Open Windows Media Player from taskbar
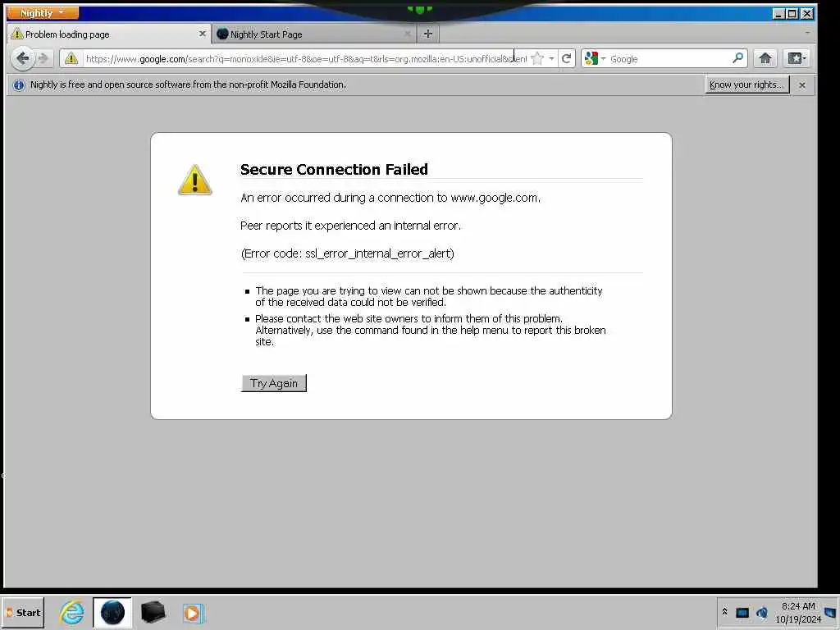 click(193, 612)
